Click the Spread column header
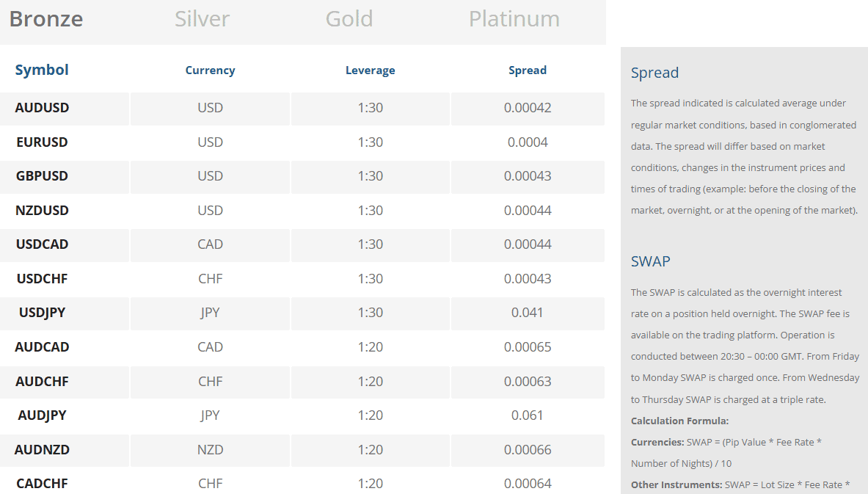 click(528, 70)
